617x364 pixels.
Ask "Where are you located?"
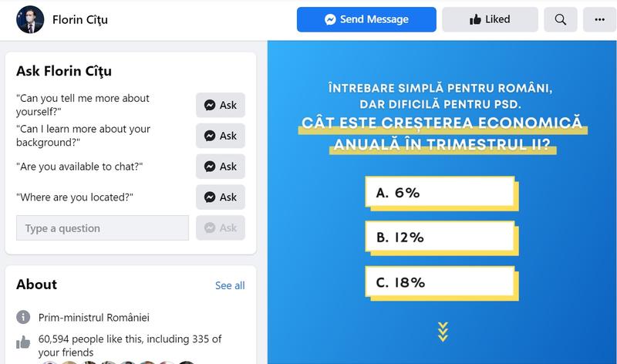pyautogui.click(x=221, y=197)
